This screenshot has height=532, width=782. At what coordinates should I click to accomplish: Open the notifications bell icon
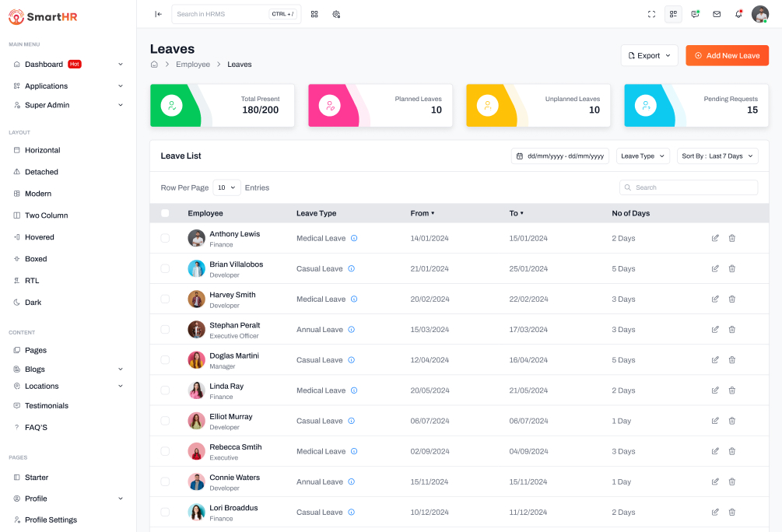tap(738, 14)
